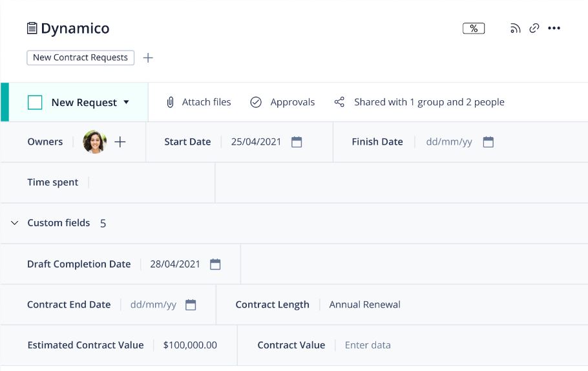Viewport: 588px width, 371px height.
Task: Add a new folder tag with plus
Action: (x=148, y=58)
